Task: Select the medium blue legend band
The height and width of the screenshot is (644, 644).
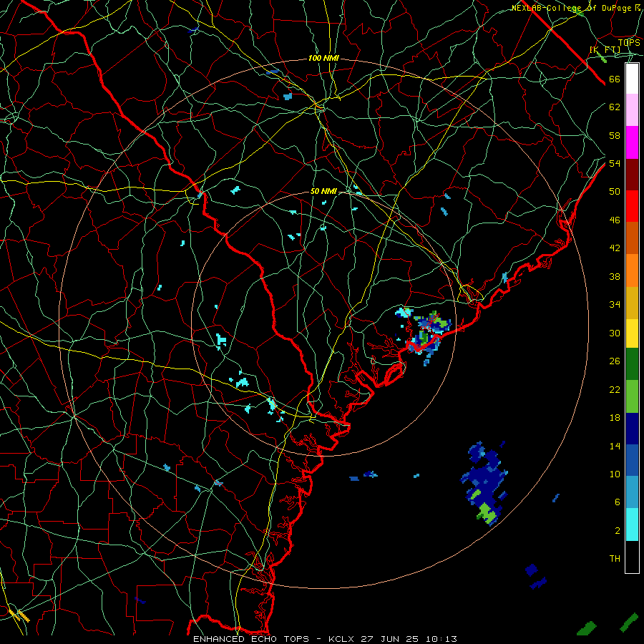Action: [x=632, y=460]
